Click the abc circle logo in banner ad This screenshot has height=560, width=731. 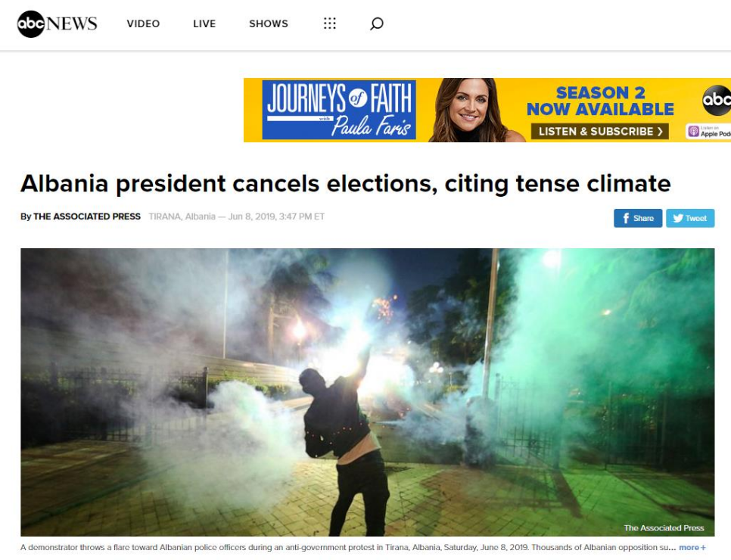717,100
